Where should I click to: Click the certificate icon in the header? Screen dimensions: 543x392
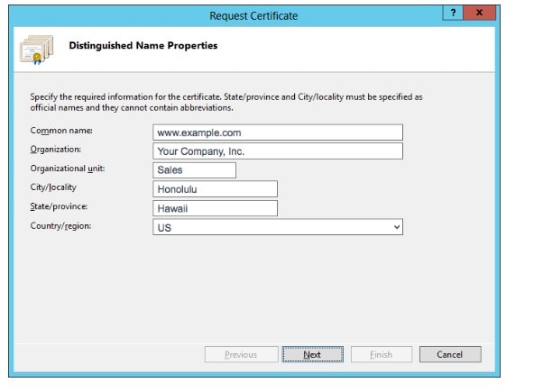(36, 49)
